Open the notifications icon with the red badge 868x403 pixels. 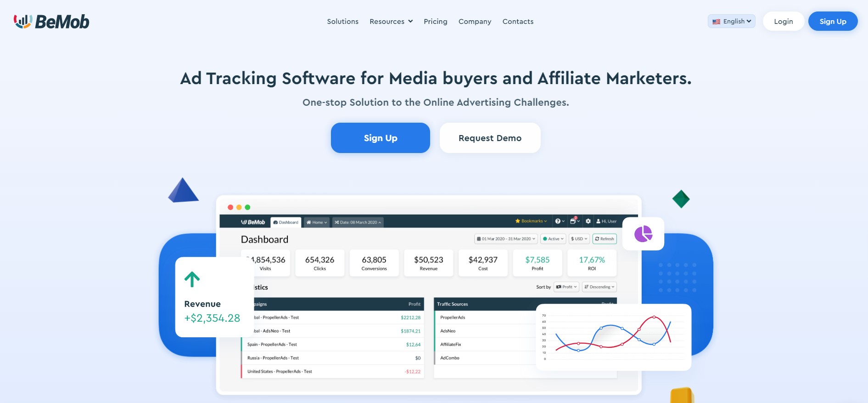click(575, 221)
